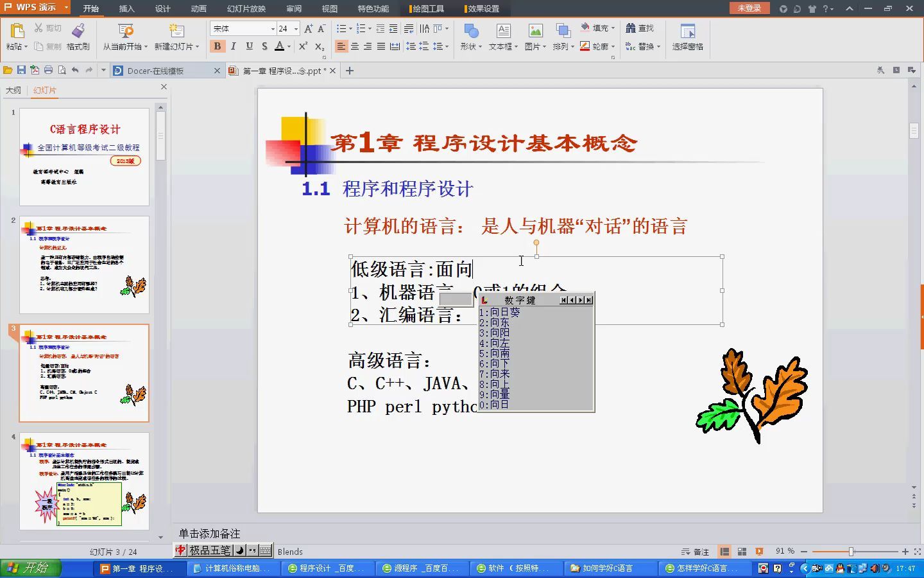Image resolution: width=924 pixels, height=578 pixels.
Task: Start slideshow from current slide
Action: coord(126,30)
